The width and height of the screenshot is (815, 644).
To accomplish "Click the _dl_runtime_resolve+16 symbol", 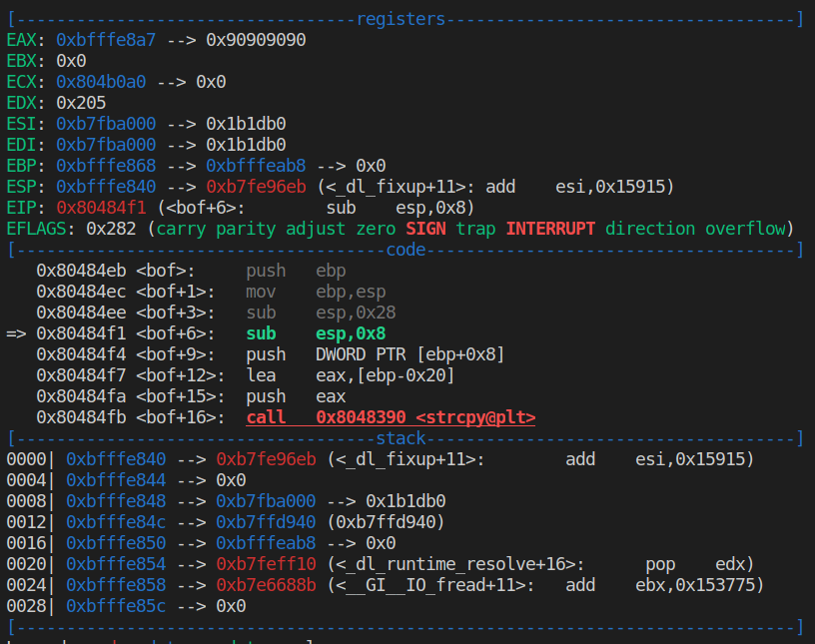I will click(455, 564).
